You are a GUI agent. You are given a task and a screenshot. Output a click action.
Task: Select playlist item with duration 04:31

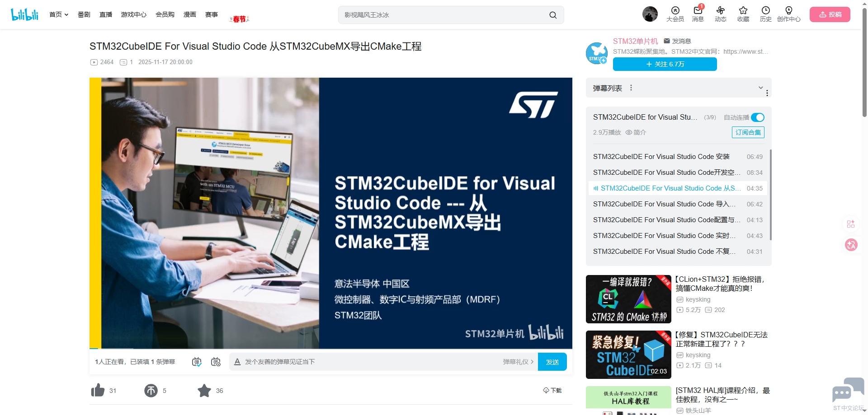[x=678, y=252]
